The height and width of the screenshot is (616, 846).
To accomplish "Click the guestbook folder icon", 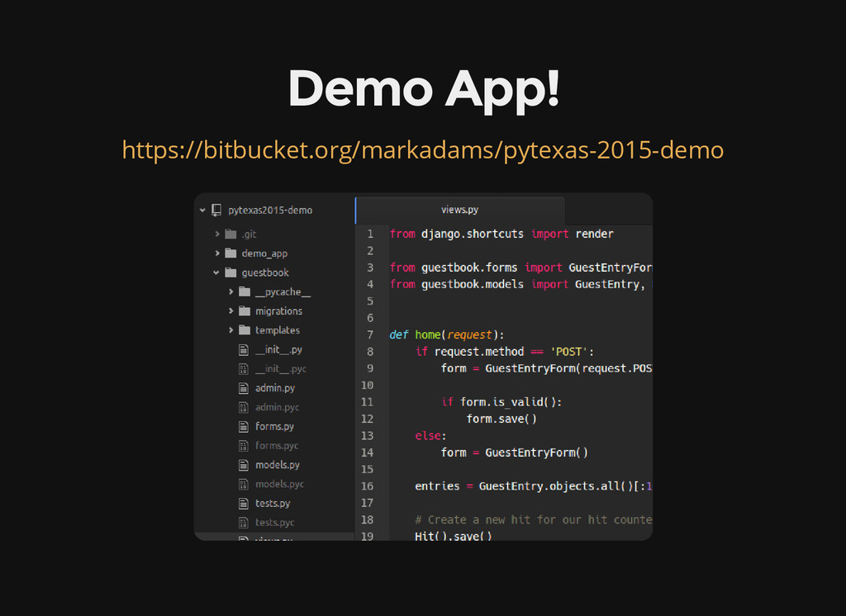I will [231, 272].
